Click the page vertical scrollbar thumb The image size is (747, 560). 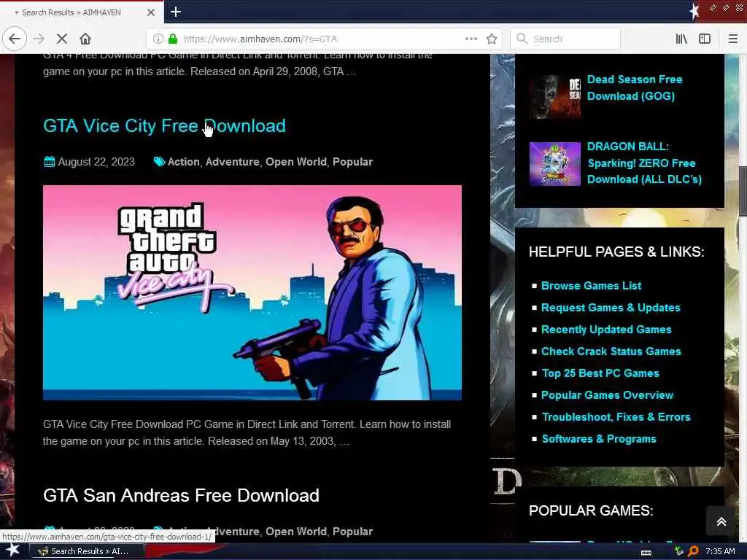click(743, 190)
